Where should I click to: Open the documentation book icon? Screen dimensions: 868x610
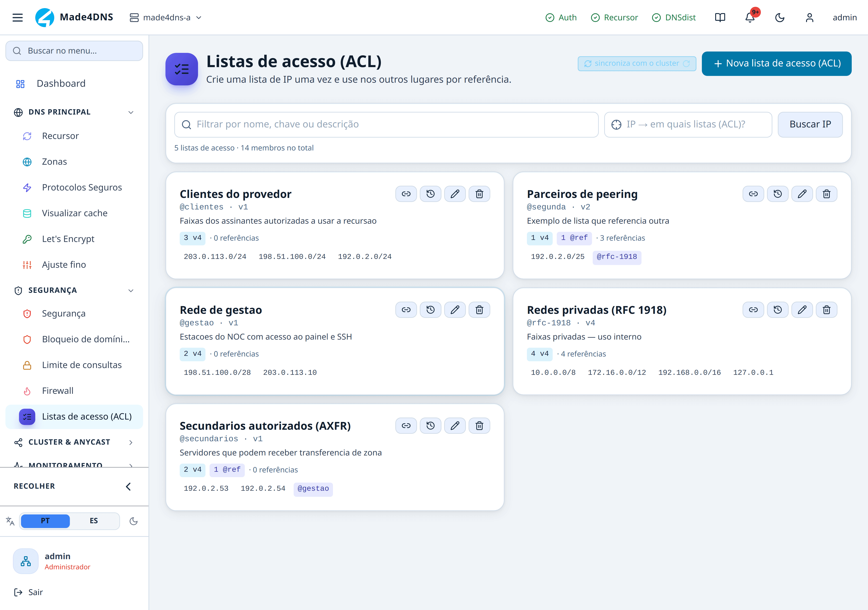click(720, 17)
